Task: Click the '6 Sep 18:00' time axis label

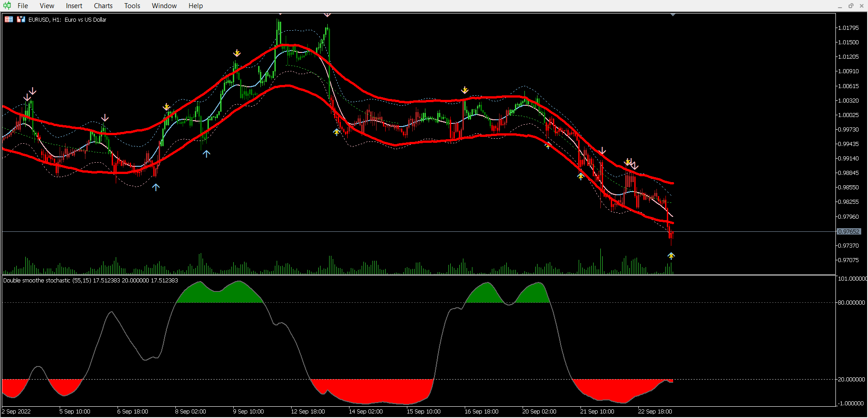Action: point(132,412)
